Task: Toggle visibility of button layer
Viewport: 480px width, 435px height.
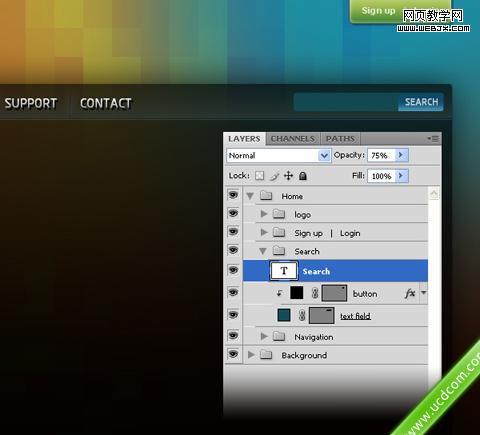Action: (x=233, y=292)
